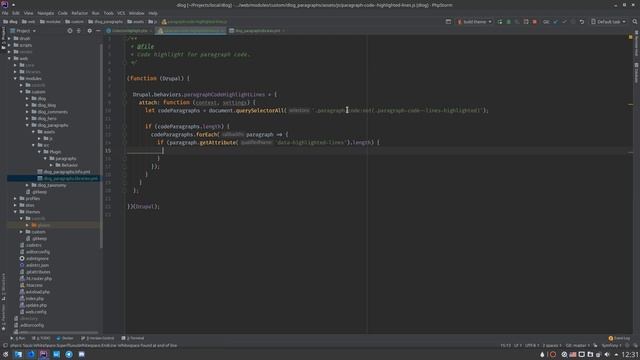Image resolution: width=640 pixels, height=360 pixels.
Task: Hide the Project panel with minus icon
Action: point(98,31)
